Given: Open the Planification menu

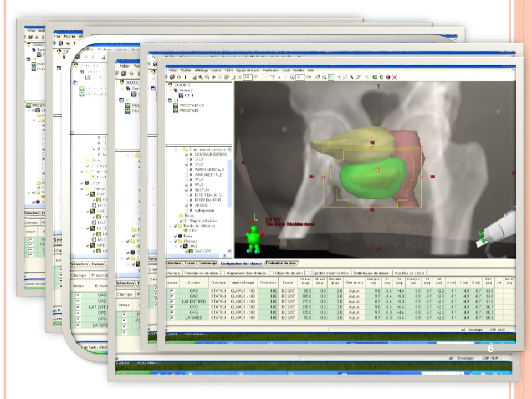Looking at the screenshot, I should pyautogui.click(x=272, y=71).
